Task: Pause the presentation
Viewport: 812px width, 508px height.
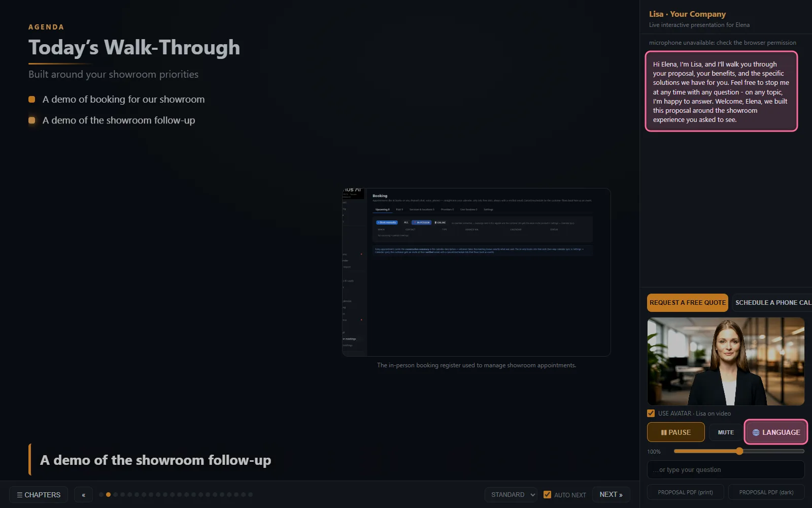Action: pos(676,432)
